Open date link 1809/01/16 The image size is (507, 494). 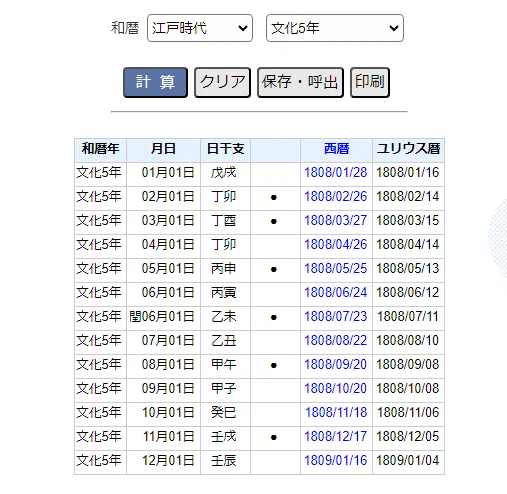336,460
